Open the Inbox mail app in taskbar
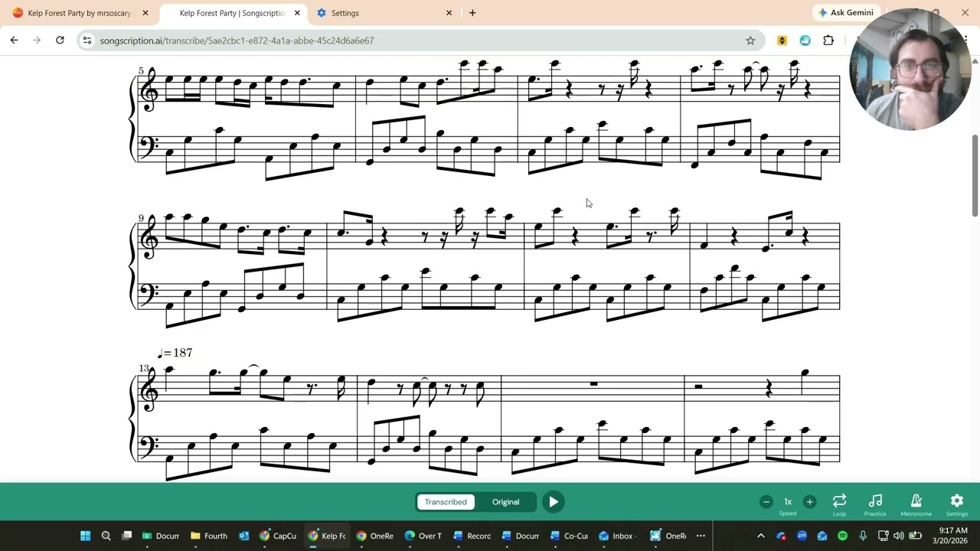980x551 pixels. [616, 536]
